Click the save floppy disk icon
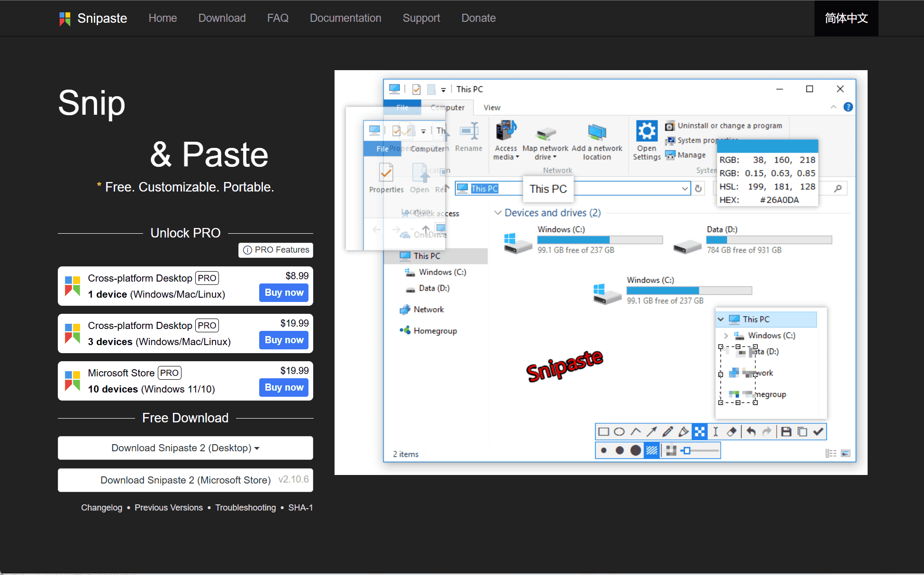This screenshot has height=575, width=924. [x=786, y=432]
